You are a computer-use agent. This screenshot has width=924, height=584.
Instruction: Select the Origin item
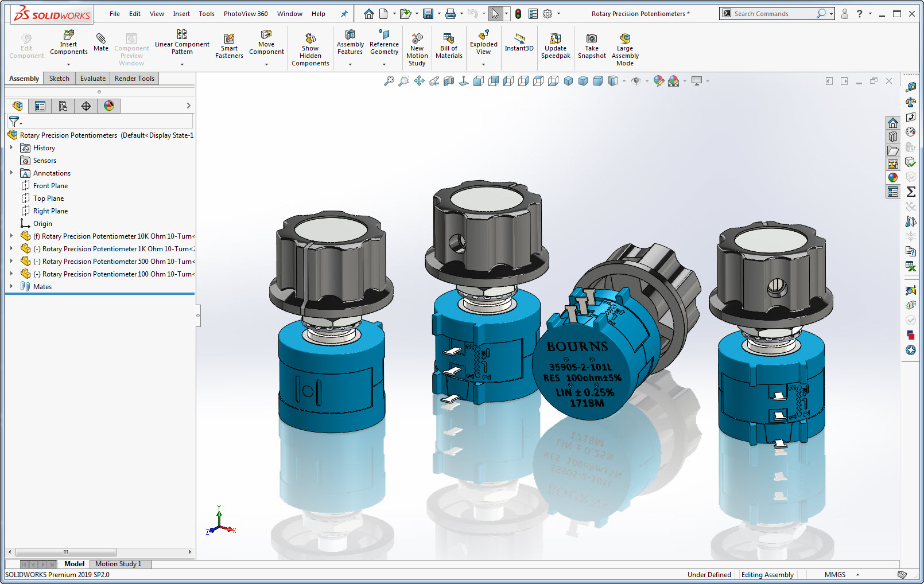[42, 224]
